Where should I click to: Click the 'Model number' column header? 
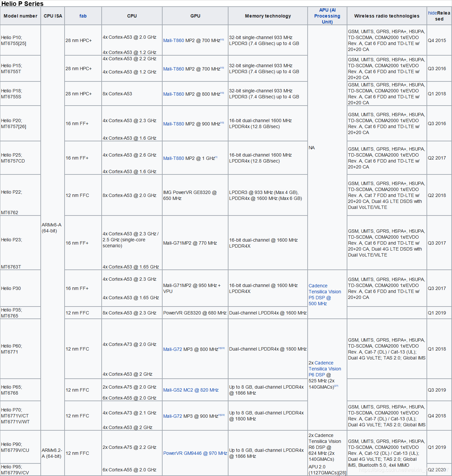pyautogui.click(x=21, y=16)
